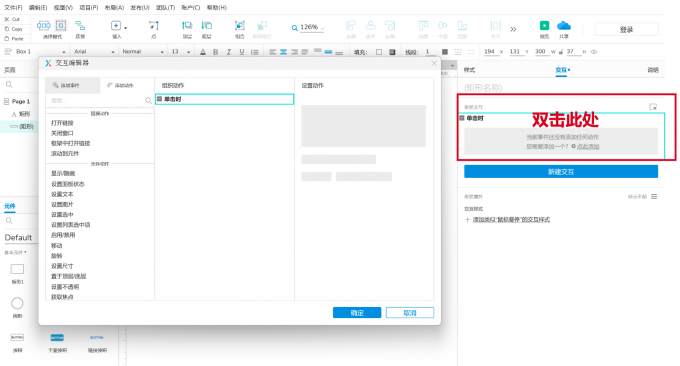
Task: Click the group (组合) icon
Action: tap(239, 26)
